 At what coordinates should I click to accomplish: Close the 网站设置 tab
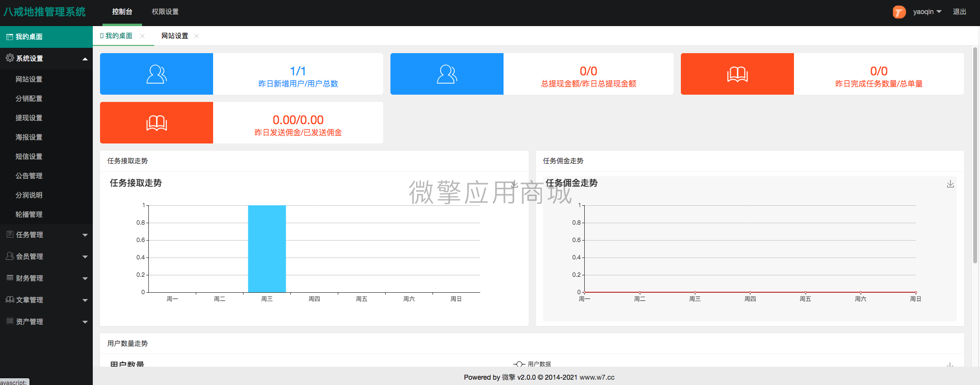(x=196, y=36)
